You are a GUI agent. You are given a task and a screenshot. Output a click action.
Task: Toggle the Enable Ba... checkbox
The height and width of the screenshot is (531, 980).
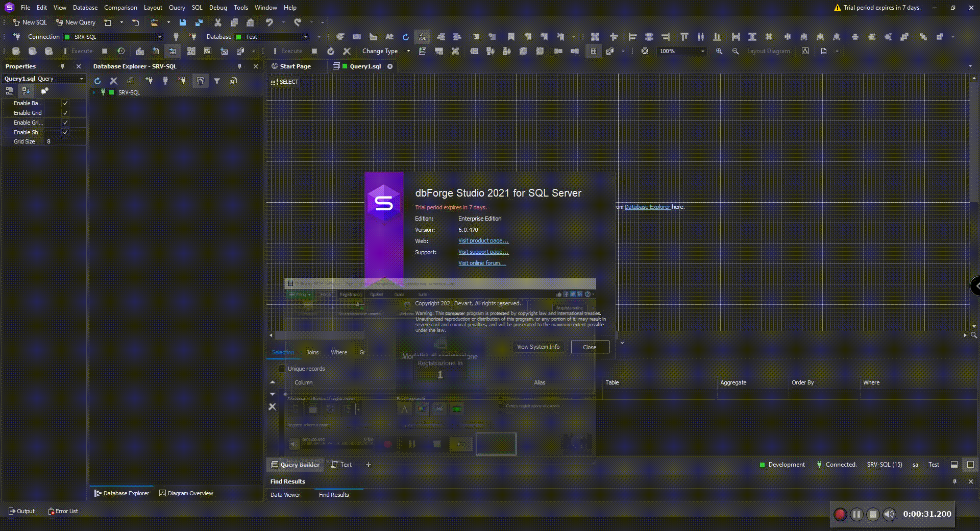pos(65,103)
